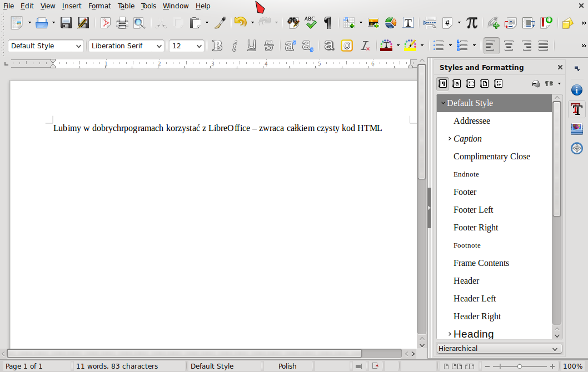Collapse the Default Style tree node

(x=443, y=103)
